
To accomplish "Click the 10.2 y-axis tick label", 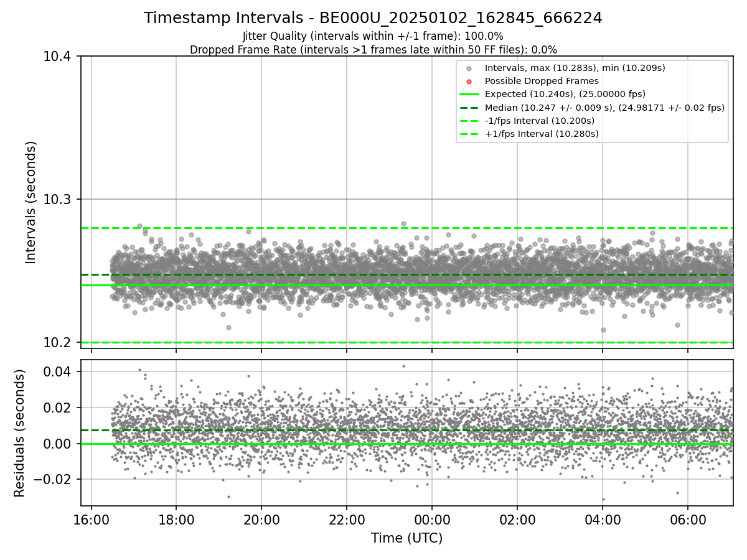I will [x=59, y=342].
